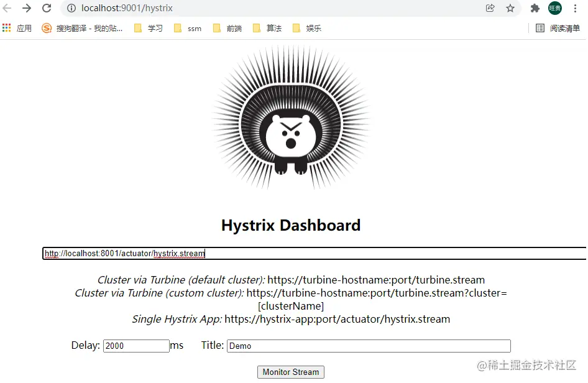Open the ssm bookmark folder

coord(188,28)
